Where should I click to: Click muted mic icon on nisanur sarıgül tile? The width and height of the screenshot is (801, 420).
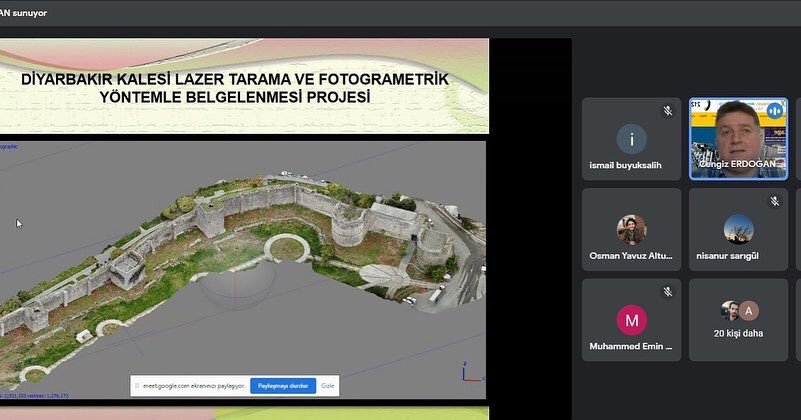[x=774, y=201]
